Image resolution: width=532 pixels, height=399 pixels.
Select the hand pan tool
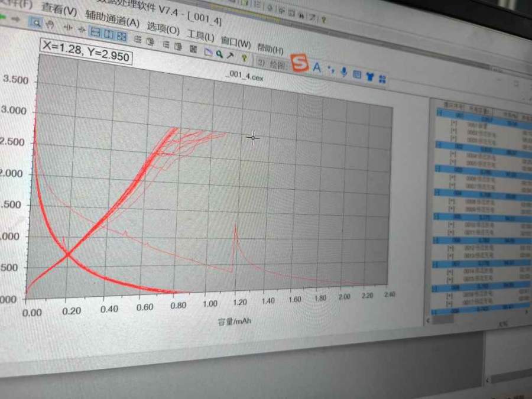[50, 25]
